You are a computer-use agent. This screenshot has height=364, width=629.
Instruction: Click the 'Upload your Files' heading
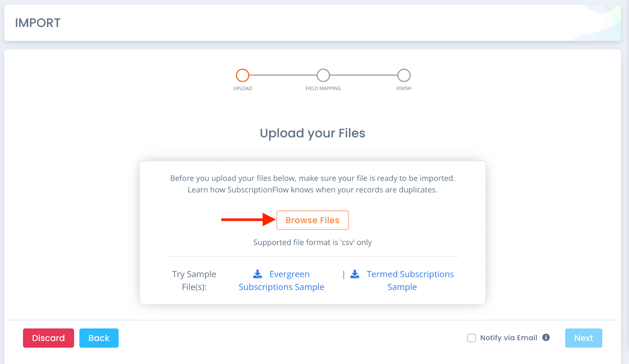313,133
